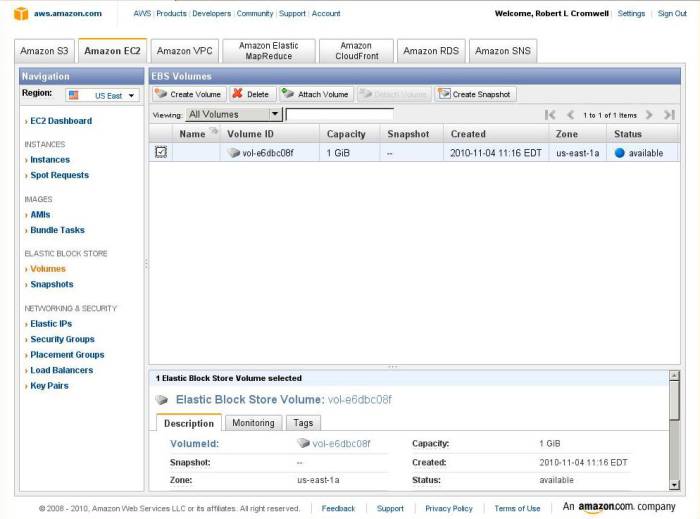Sort table by Status column header
This screenshot has width=700, height=519.
pyautogui.click(x=642, y=134)
